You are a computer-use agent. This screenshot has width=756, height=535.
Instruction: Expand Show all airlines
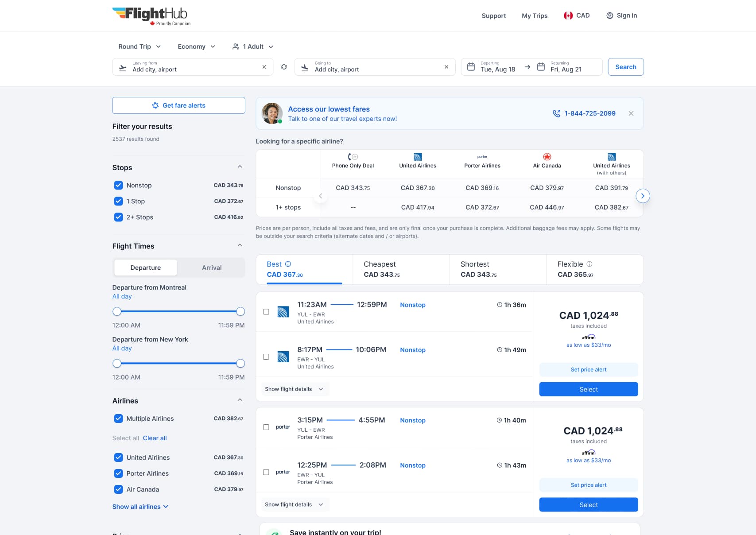coord(140,507)
